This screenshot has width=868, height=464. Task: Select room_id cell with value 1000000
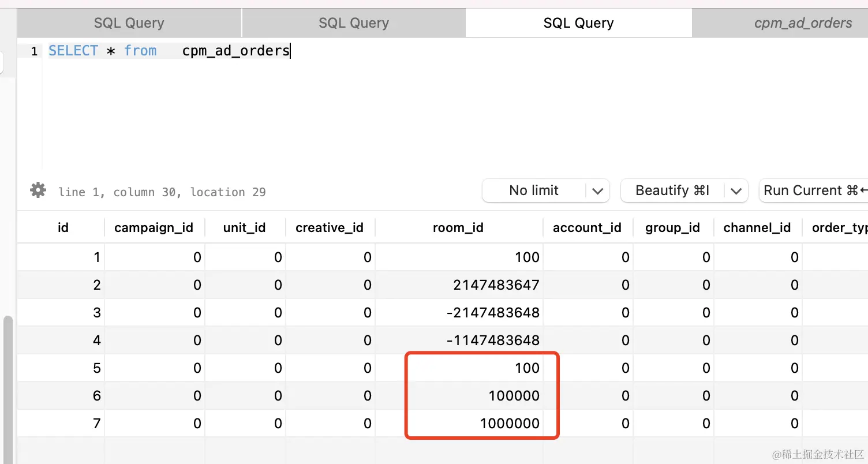click(x=459, y=423)
